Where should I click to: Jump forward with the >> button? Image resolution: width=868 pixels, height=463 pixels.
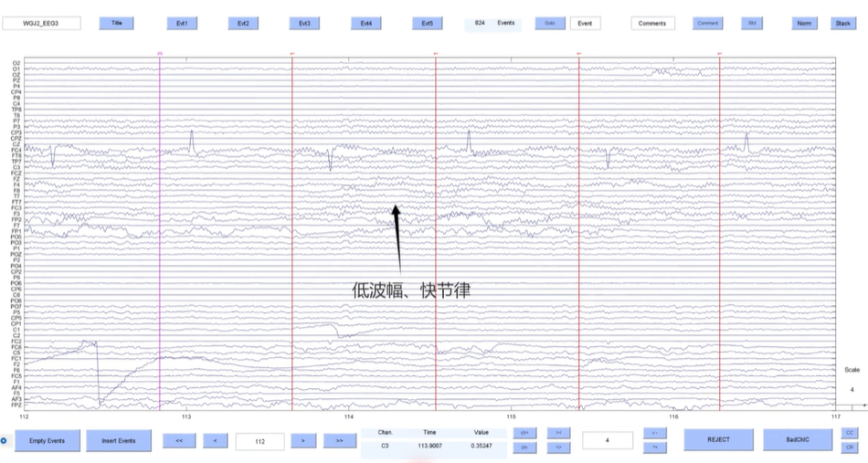pyautogui.click(x=339, y=441)
